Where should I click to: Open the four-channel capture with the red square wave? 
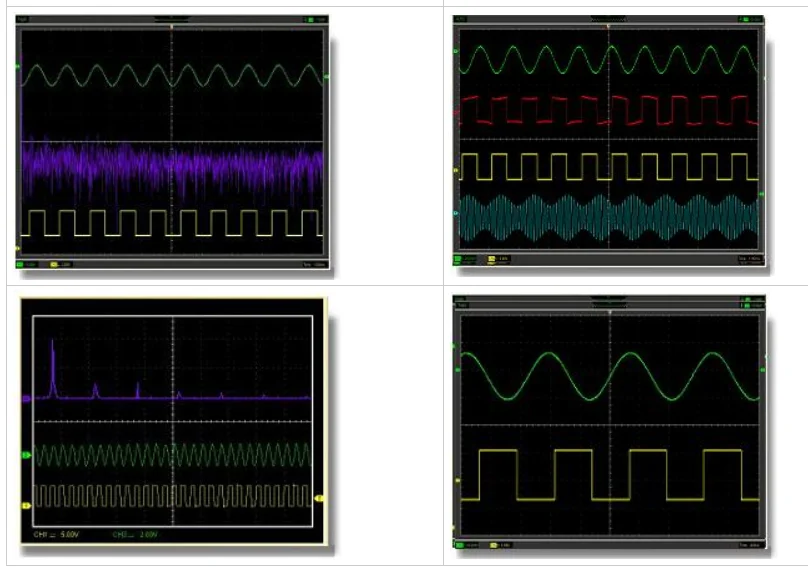[x=609, y=141]
